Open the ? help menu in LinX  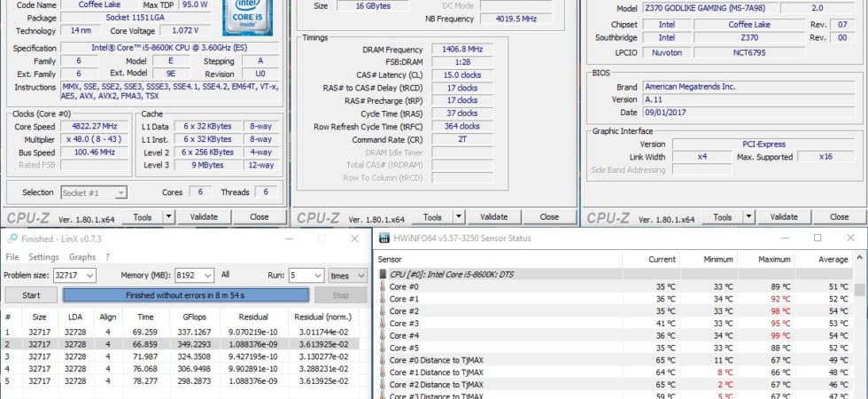coord(107,257)
